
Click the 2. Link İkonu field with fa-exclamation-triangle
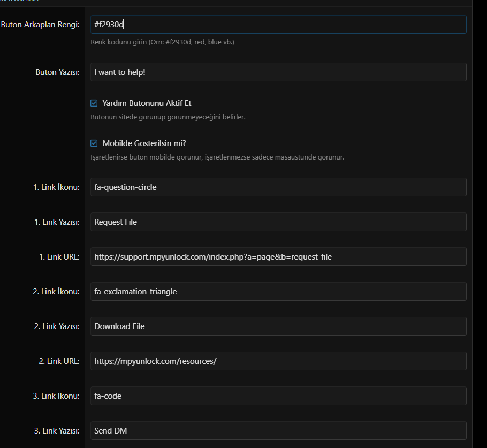(278, 292)
